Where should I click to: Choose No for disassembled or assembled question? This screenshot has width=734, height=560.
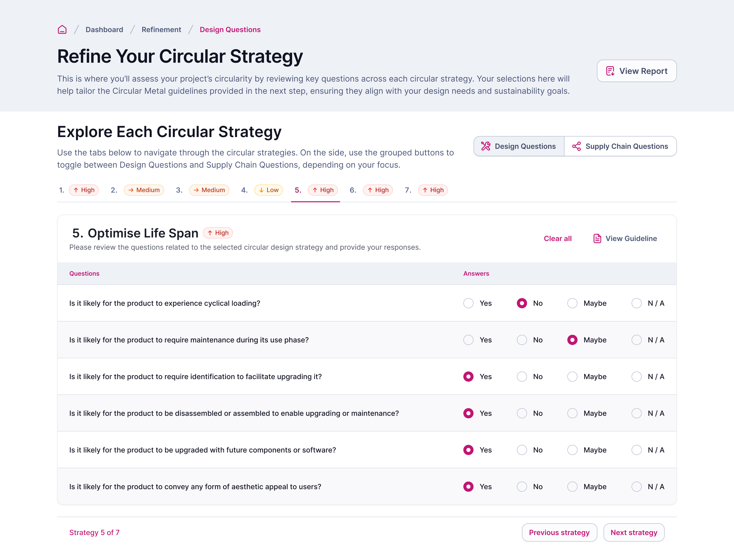[x=522, y=413]
